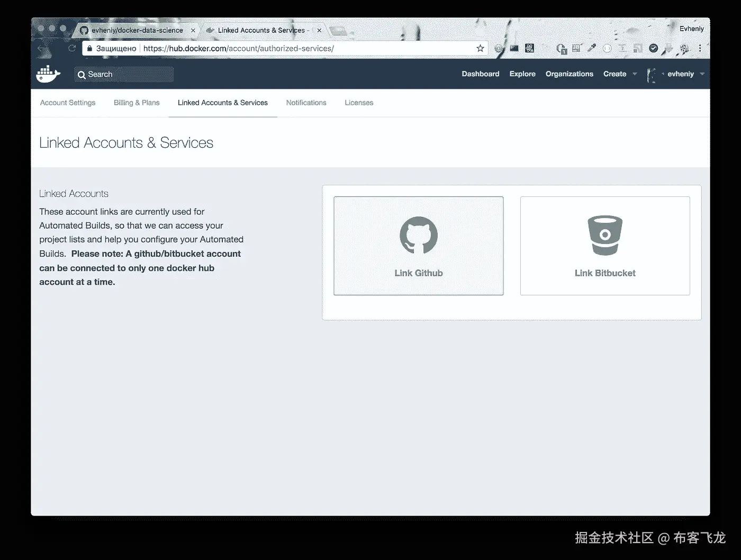Close the Linked Accounts & Services tab
The height and width of the screenshot is (560, 741).
(319, 30)
